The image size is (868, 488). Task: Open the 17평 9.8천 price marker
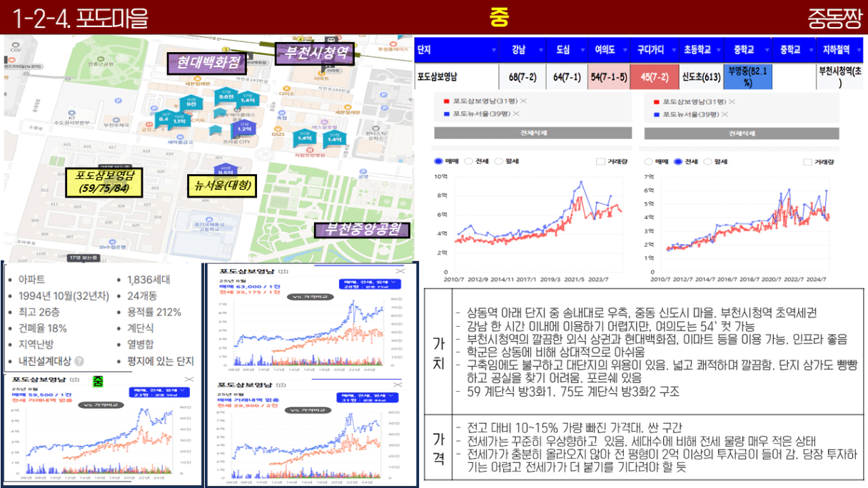(226, 96)
